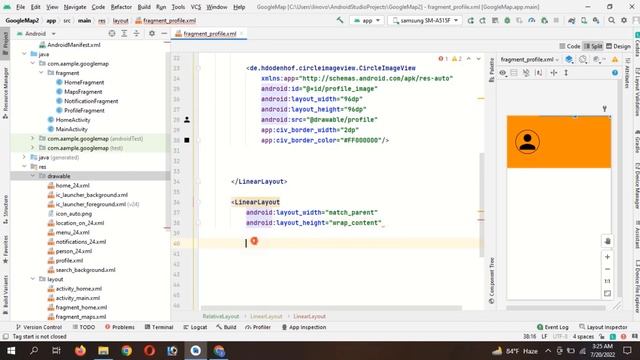Open design View Options eye dropdown
This screenshot has height=360, width=640.
(x=504, y=73)
